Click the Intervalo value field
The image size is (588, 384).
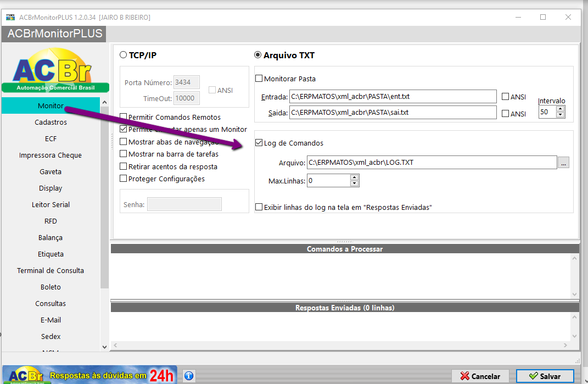click(x=547, y=112)
